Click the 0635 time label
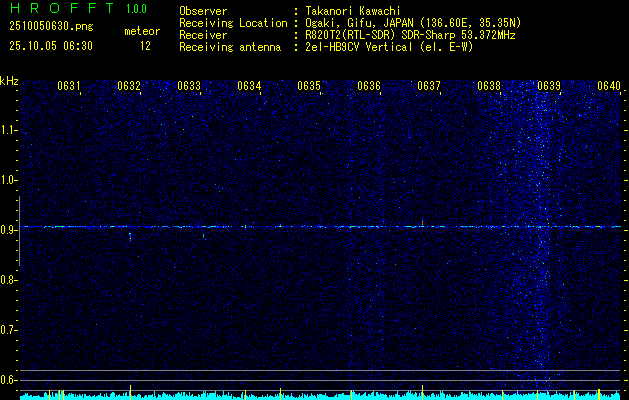The image size is (629, 400). pyautogui.click(x=309, y=86)
